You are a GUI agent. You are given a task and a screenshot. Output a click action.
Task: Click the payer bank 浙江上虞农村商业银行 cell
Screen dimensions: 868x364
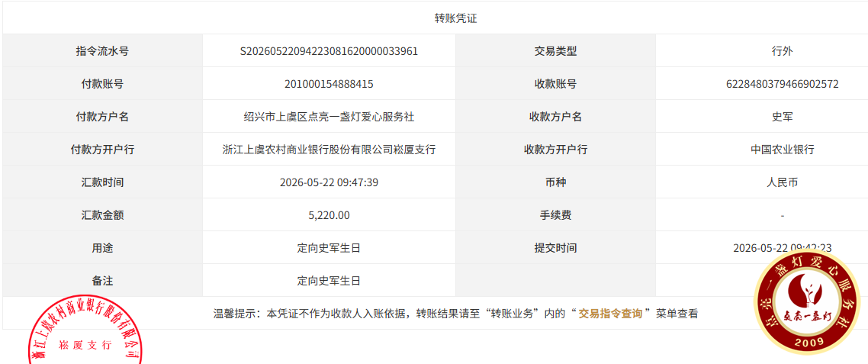[329, 150]
